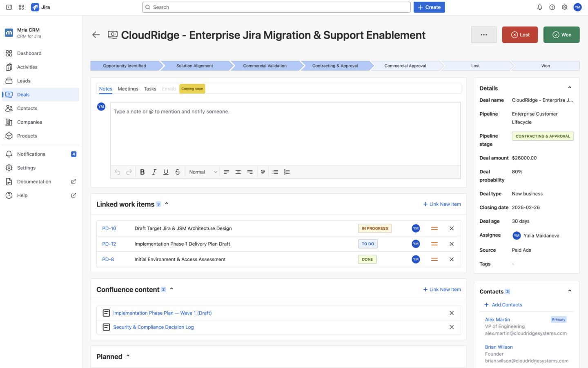Viewport: 588px width, 368px height.
Task: Apply strikethrough to note text
Action: 178,172
